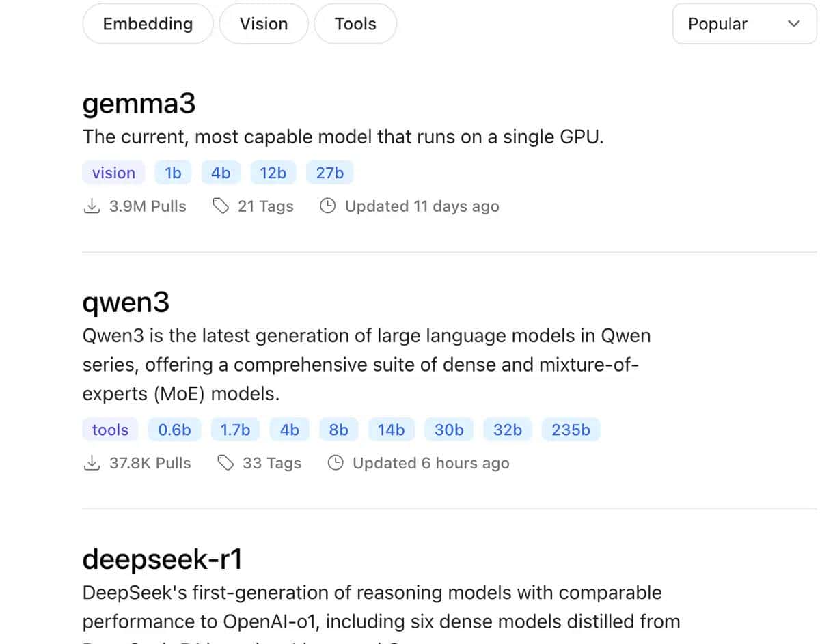This screenshot has width=820, height=644.
Task: Click the gemma3 vision capability tag
Action: pyautogui.click(x=113, y=173)
